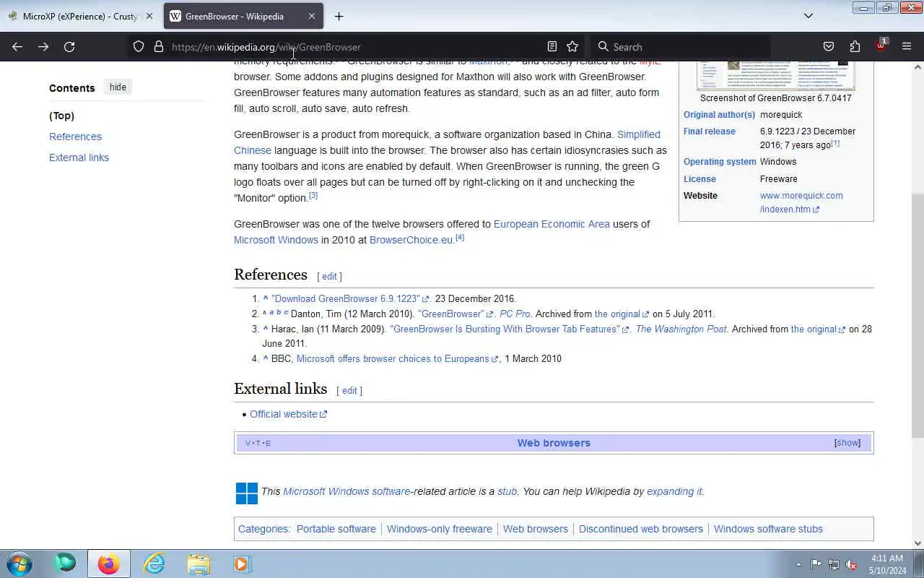Open Windows Start button
Image resolution: width=924 pixels, height=578 pixels.
point(19,564)
